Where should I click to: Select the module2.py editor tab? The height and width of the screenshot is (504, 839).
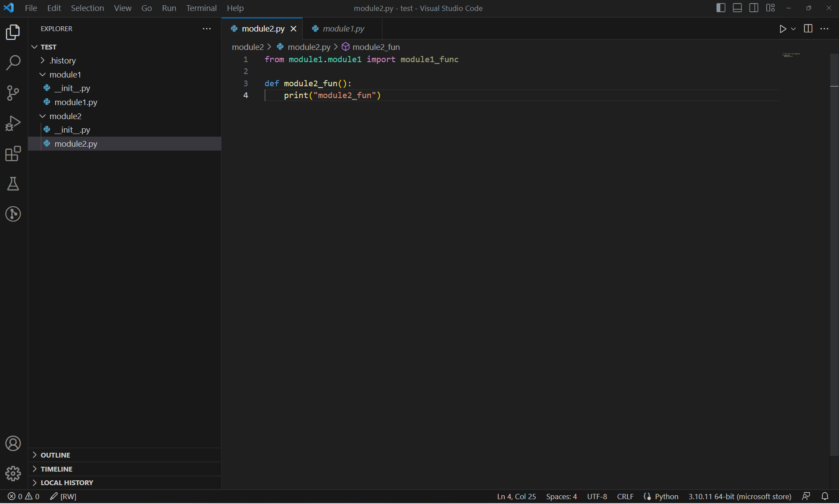click(x=262, y=29)
